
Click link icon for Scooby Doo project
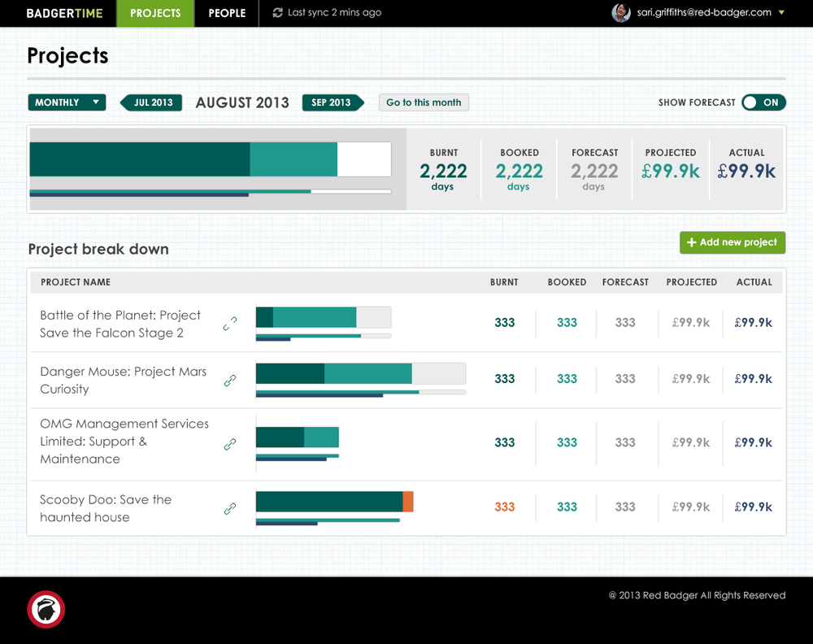[230, 509]
